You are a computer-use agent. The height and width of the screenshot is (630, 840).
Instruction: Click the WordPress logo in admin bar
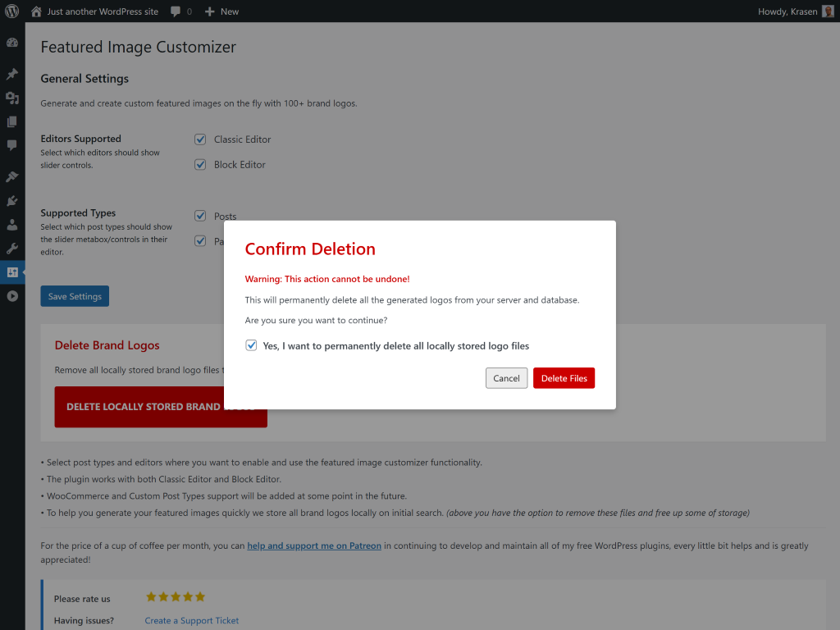click(x=12, y=11)
